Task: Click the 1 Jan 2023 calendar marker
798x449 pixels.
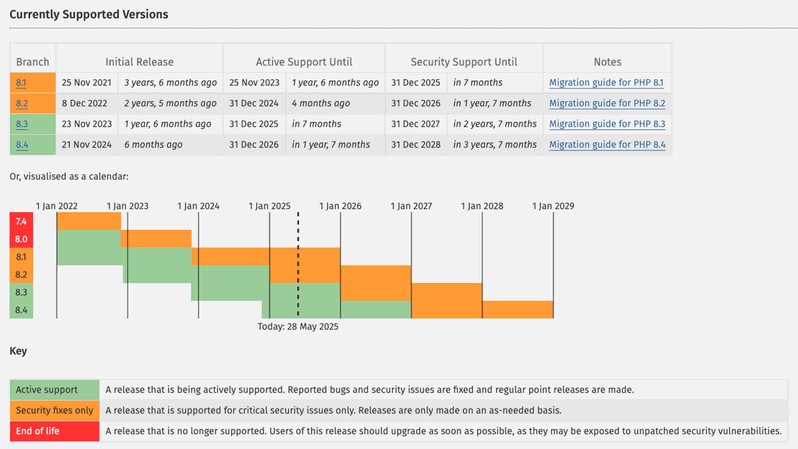Action: (x=127, y=206)
